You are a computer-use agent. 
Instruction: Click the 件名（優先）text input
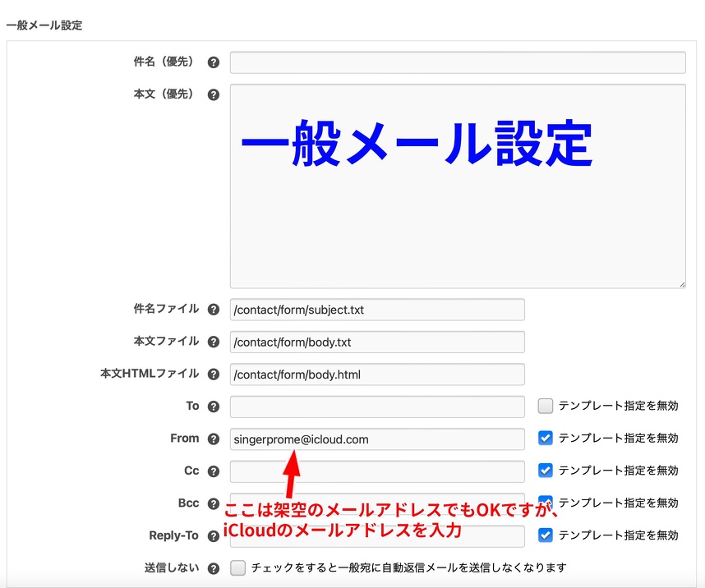[x=457, y=62]
